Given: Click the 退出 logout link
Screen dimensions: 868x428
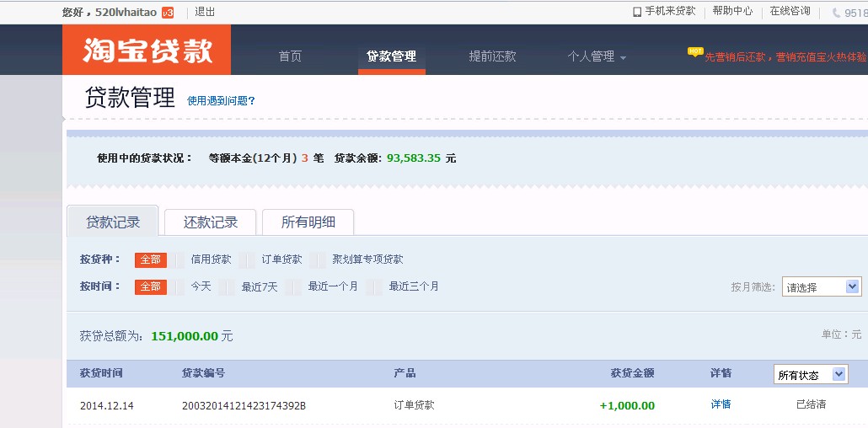Looking at the screenshot, I should point(205,12).
